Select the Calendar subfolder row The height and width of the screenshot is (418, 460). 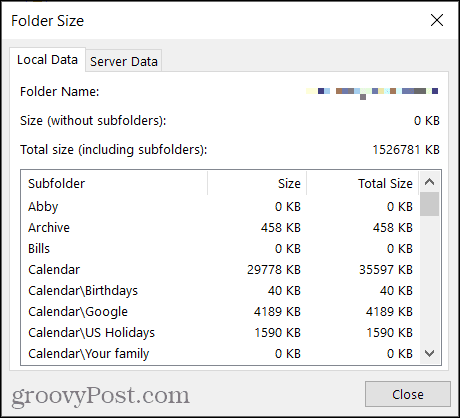[220, 270]
